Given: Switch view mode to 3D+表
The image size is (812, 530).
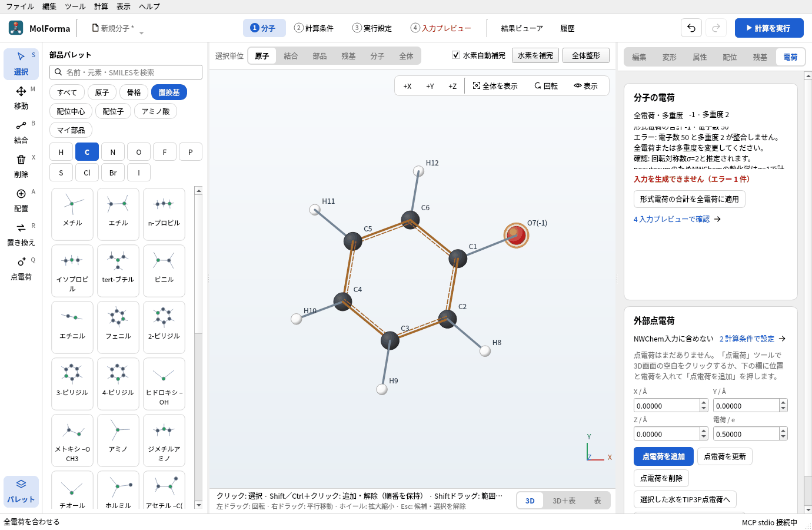Looking at the screenshot, I should tap(564, 501).
